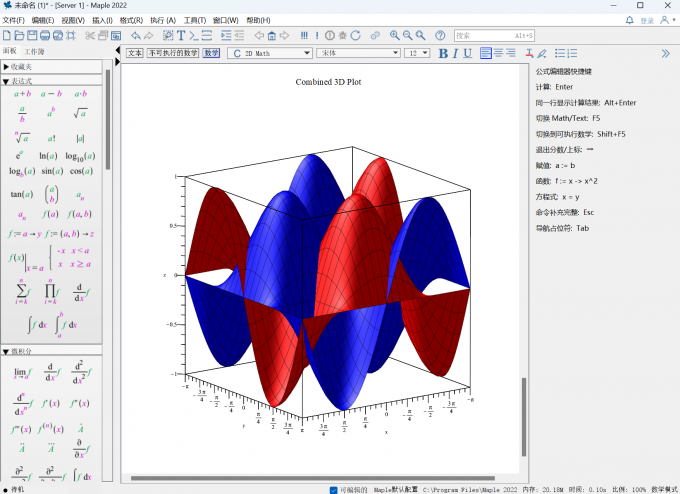This screenshot has height=494, width=680.
Task: Go to the home page icon
Action: click(271, 36)
